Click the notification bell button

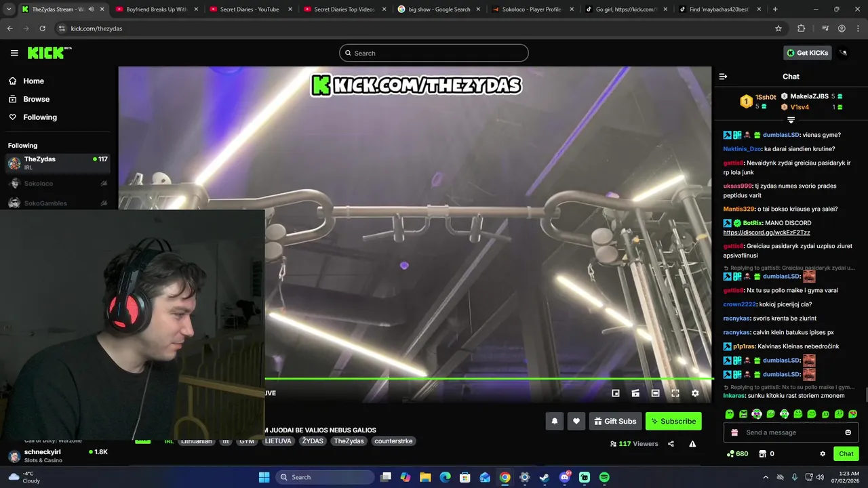pos(555,421)
